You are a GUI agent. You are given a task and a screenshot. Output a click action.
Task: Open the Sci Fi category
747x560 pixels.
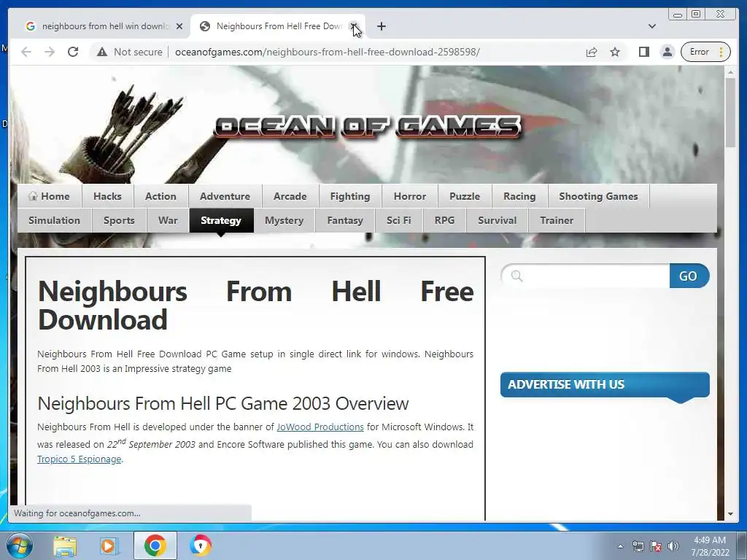(399, 220)
